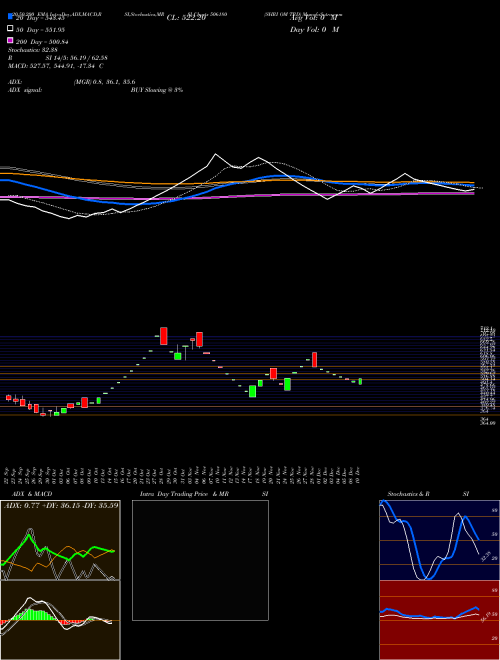The height and width of the screenshot is (660, 500).
Task: Open the ADX indicator chart panel
Action: click(x=60, y=540)
